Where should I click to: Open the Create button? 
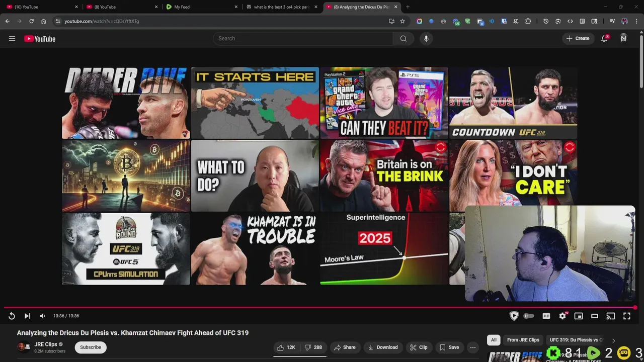(x=578, y=39)
